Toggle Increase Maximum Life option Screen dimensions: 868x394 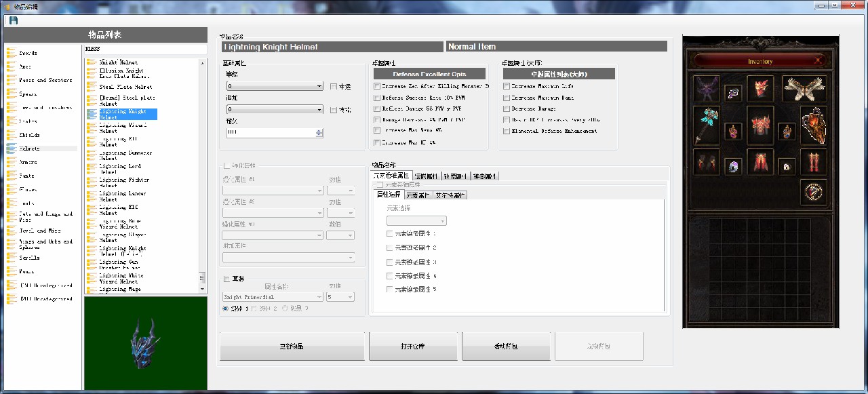(x=507, y=86)
